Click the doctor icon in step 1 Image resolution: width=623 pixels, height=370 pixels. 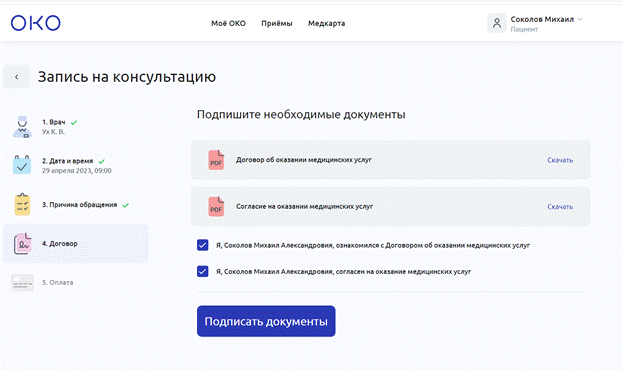point(22,127)
